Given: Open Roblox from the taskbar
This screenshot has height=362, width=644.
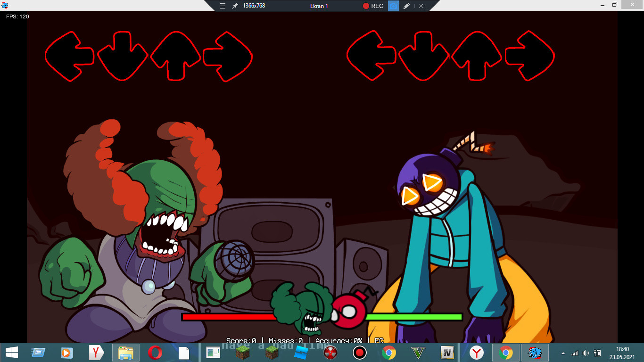Looking at the screenshot, I should tap(301, 353).
